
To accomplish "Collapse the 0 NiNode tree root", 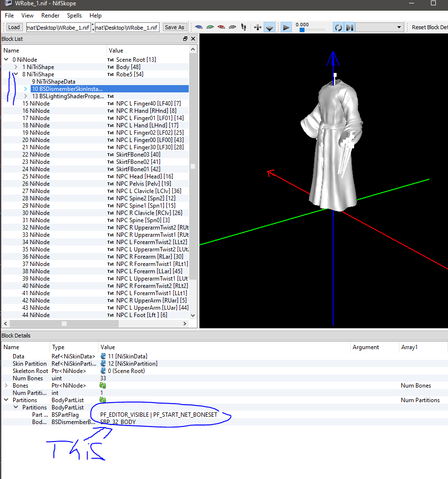I will (6, 59).
